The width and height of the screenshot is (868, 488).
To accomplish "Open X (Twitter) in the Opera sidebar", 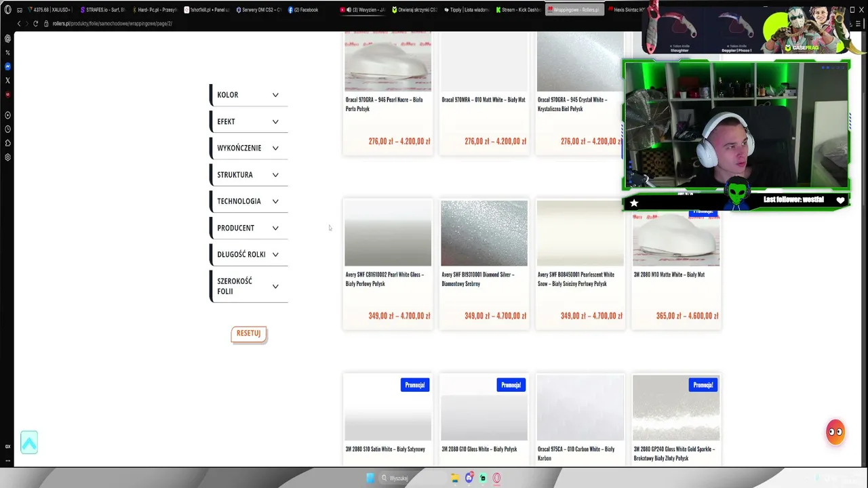I will [x=7, y=81].
